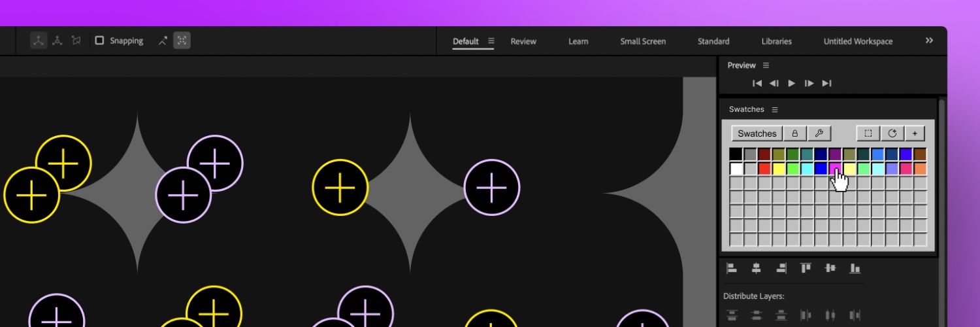Viewport: 980px width, 327px height.
Task: Distribute layers by vertical centers
Action: pos(757,315)
